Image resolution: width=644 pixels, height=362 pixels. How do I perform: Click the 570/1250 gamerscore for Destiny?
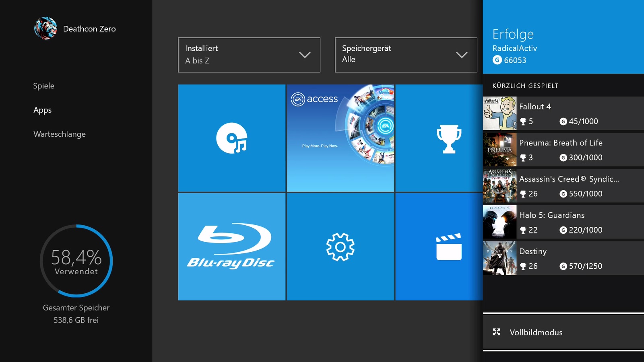coord(586,266)
